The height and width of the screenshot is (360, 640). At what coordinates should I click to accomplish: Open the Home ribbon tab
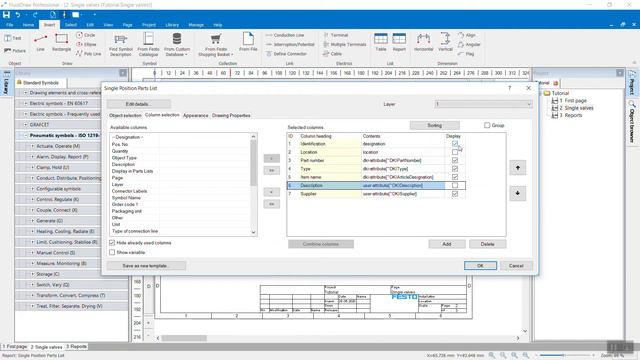click(x=28, y=25)
